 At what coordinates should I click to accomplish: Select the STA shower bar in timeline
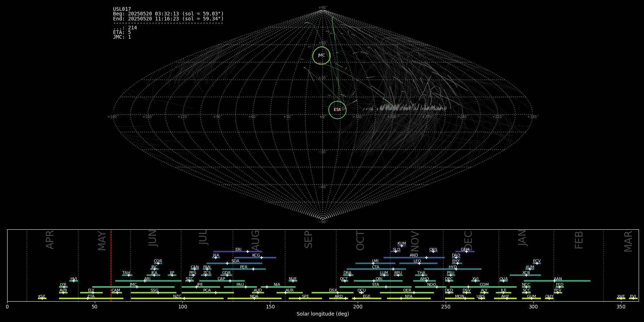point(376,287)
